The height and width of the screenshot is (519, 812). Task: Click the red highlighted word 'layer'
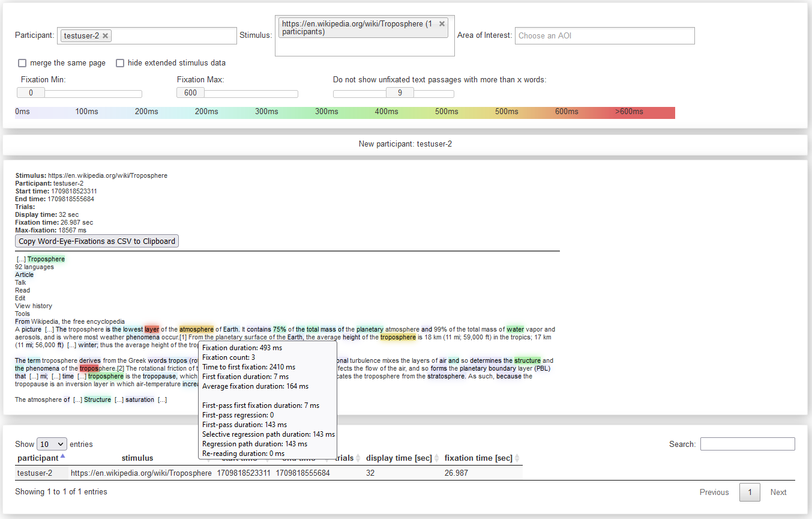152,329
